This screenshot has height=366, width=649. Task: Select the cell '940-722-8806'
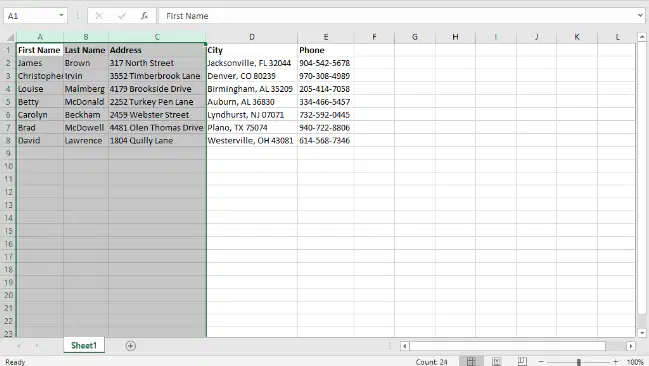pyautogui.click(x=326, y=128)
